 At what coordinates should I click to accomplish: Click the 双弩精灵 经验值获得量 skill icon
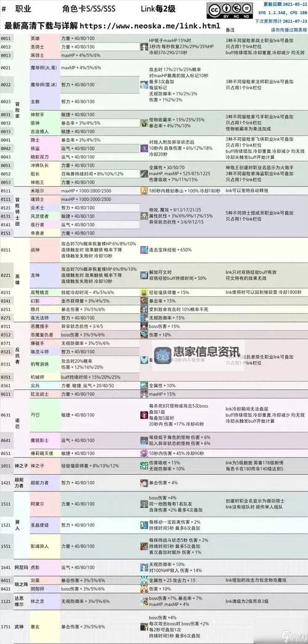144,292
